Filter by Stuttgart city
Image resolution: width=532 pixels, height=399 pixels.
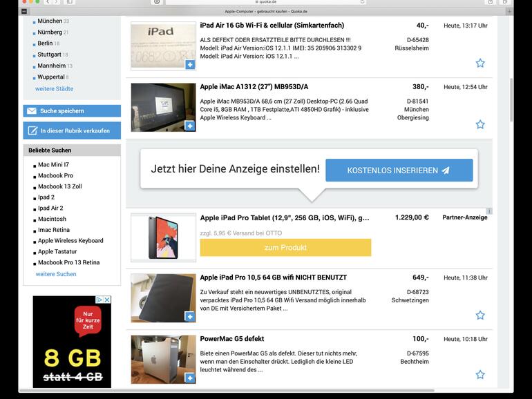click(x=50, y=55)
